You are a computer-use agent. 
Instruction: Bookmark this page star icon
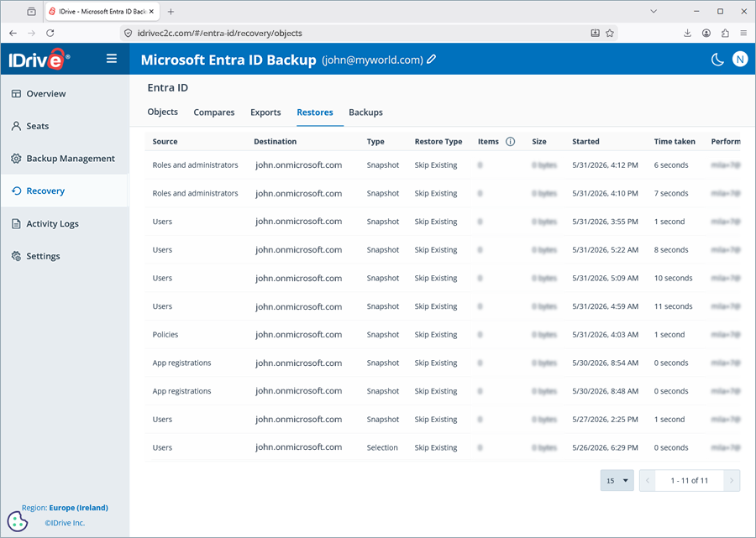pos(610,34)
